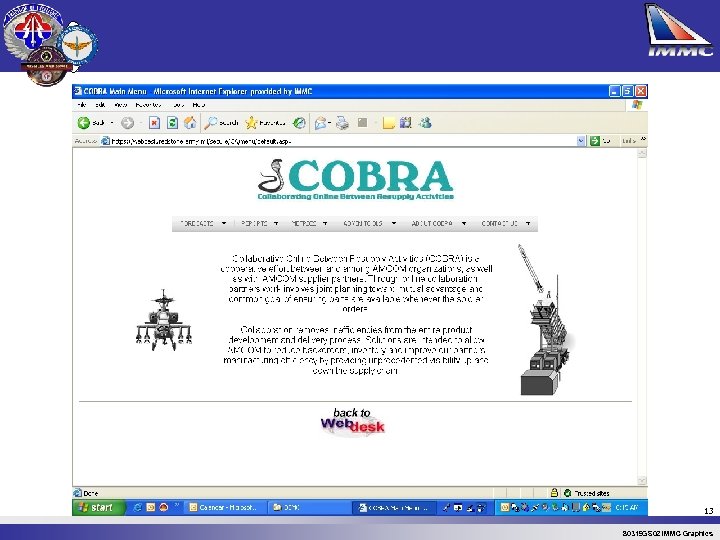720x540 pixels.
Task: Open the yellow note Discuss icon
Action: click(x=388, y=123)
